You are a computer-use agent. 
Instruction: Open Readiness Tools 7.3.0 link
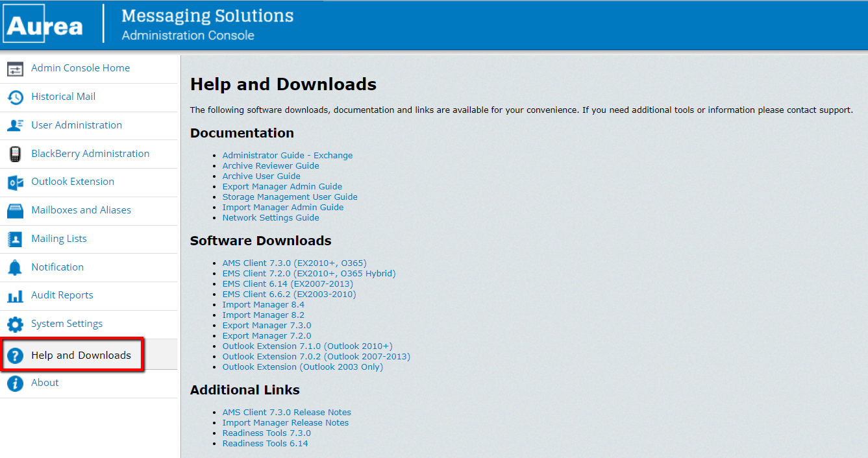267,433
